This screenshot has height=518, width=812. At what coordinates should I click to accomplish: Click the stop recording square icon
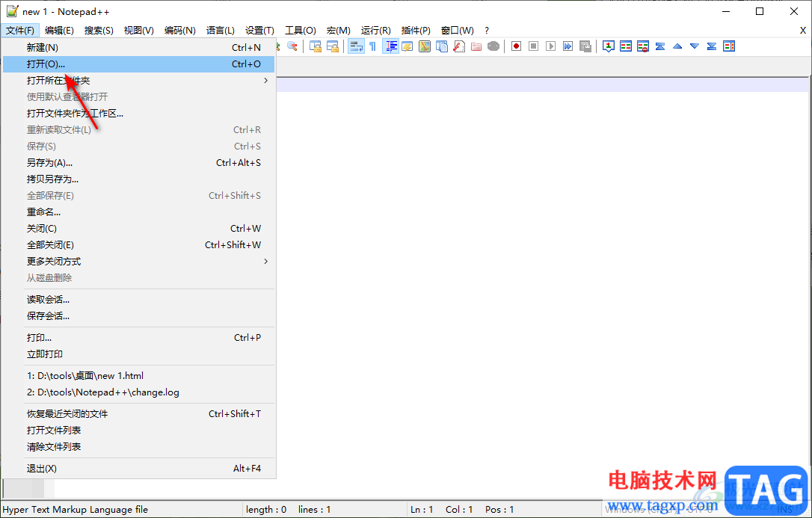[x=533, y=46]
